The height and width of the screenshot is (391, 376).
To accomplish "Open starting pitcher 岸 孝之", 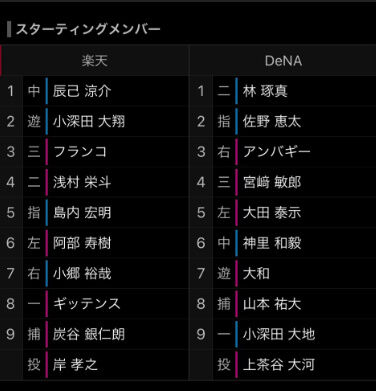I will pyautogui.click(x=75, y=364).
